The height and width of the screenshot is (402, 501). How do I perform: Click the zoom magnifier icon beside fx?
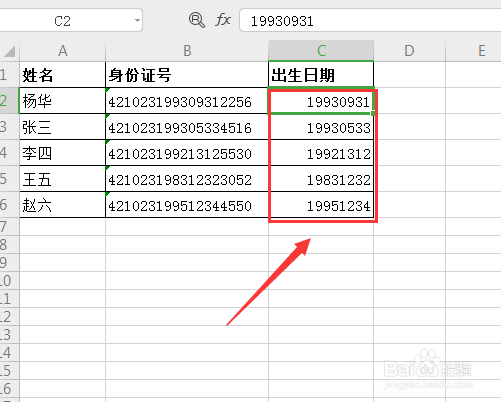[197, 20]
